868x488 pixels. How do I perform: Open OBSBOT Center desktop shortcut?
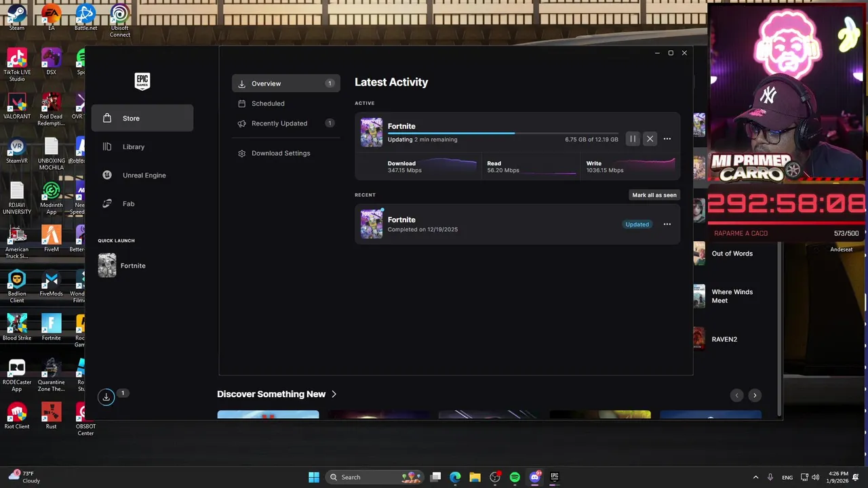(85, 420)
